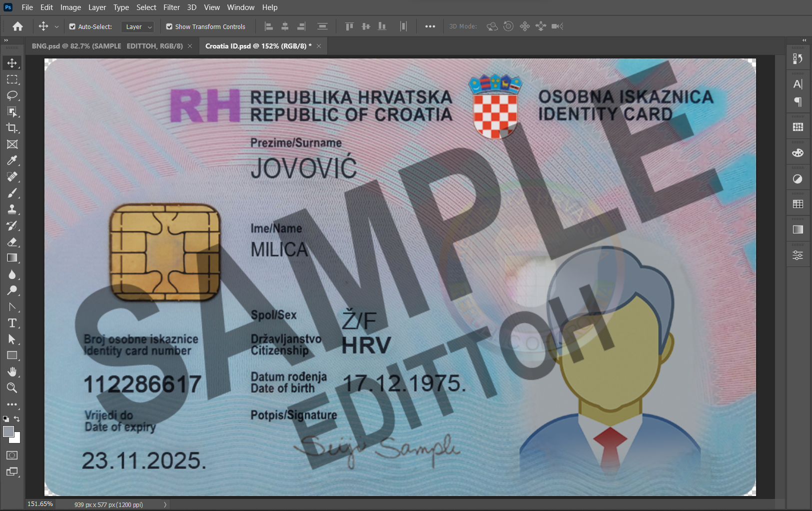This screenshot has width=812, height=511.
Task: Select the Crop tool
Action: click(12, 128)
